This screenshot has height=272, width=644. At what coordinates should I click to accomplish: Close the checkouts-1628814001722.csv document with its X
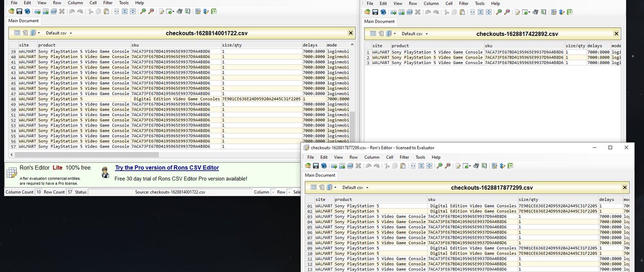click(x=351, y=33)
